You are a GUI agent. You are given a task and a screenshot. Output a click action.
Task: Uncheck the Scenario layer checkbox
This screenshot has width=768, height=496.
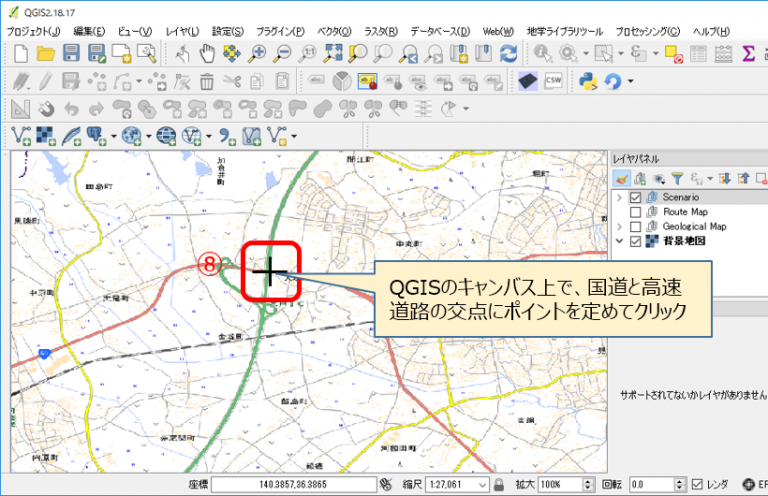[635, 197]
